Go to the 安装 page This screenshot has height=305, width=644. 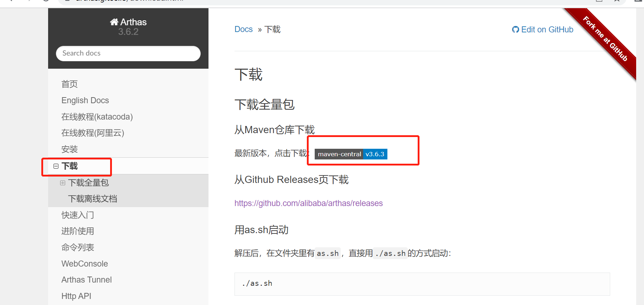tap(69, 149)
